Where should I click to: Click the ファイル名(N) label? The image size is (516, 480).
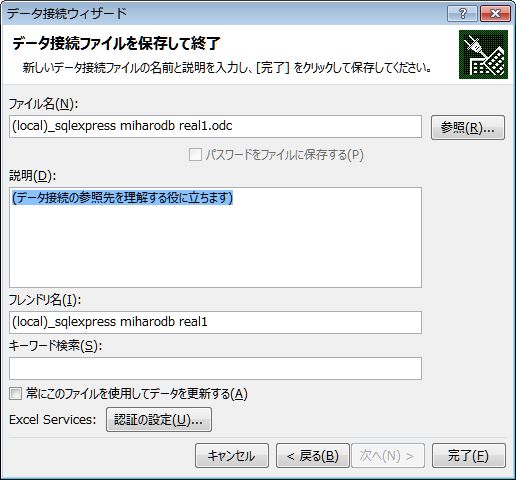pyautogui.click(x=43, y=104)
